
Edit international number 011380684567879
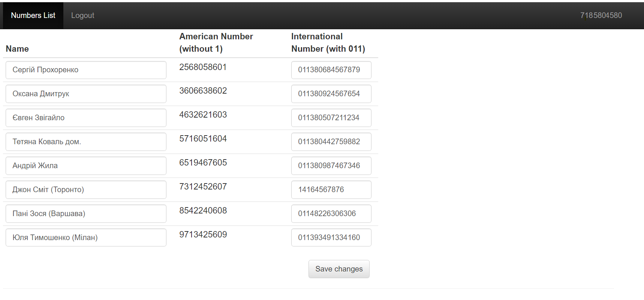pyautogui.click(x=331, y=70)
